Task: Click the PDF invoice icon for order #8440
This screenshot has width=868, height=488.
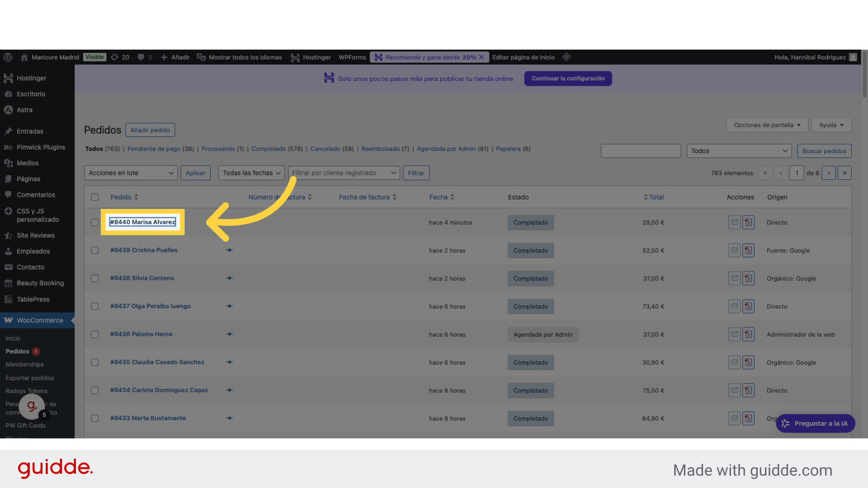Action: [x=749, y=222]
